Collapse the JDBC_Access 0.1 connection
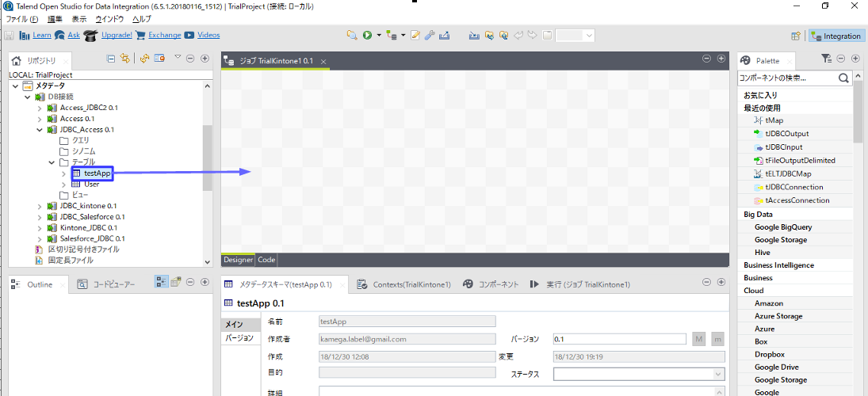This screenshot has height=396, width=868. 40,130
